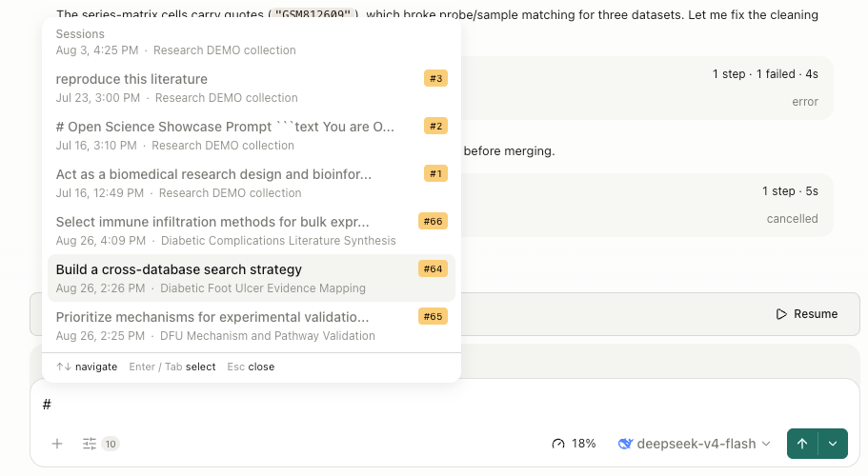The image size is (868, 476).
Task: Click the Resume button
Action: pos(807,314)
